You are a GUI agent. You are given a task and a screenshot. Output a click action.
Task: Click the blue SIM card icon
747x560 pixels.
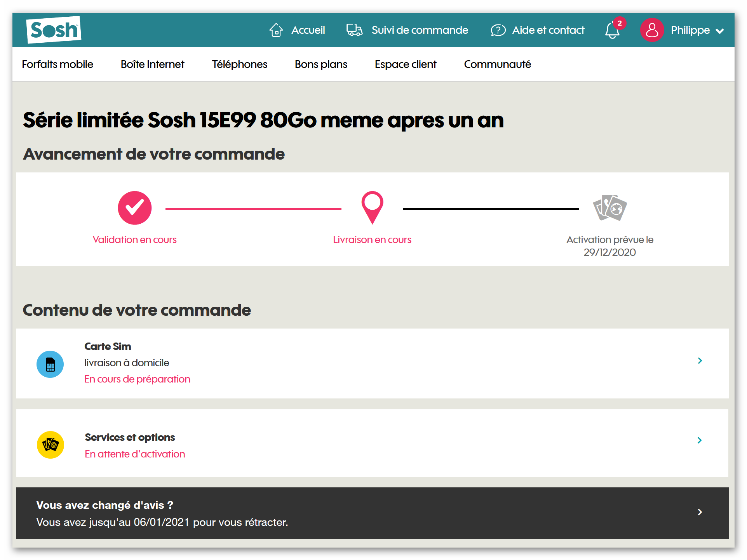coord(50,364)
